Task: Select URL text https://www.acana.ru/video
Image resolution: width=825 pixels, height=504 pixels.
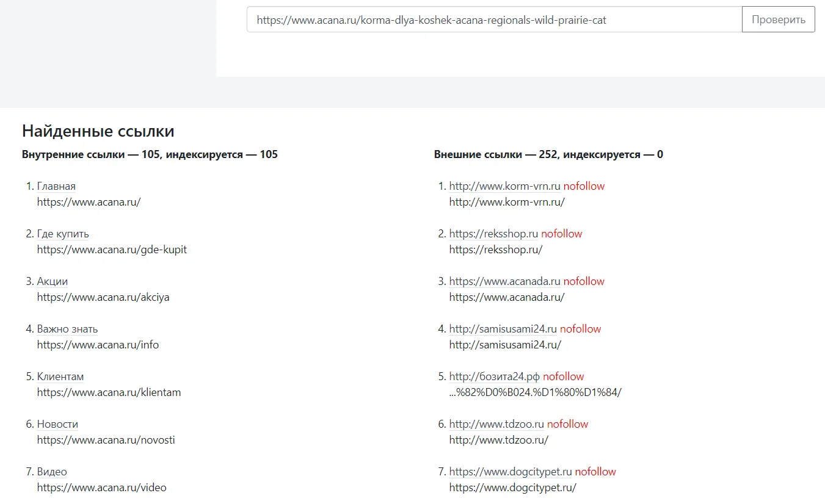Action: [x=101, y=488]
